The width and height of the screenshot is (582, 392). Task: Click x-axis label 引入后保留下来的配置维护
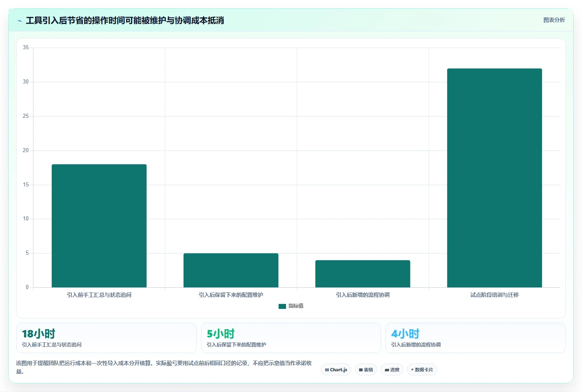[231, 295]
